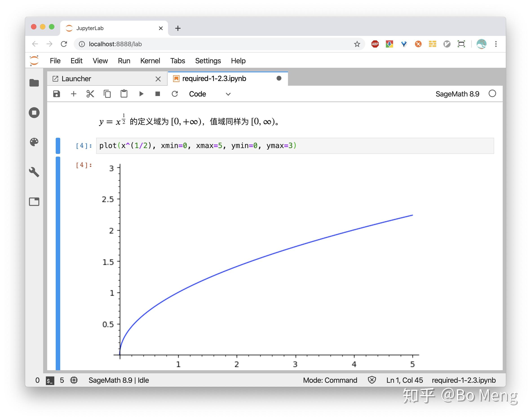Open the Kernel menu

pyautogui.click(x=150, y=61)
